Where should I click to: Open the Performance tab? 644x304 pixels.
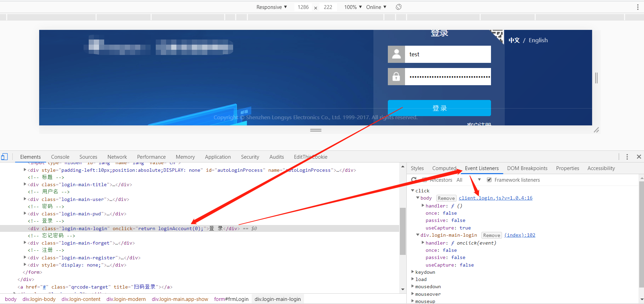[x=151, y=157]
